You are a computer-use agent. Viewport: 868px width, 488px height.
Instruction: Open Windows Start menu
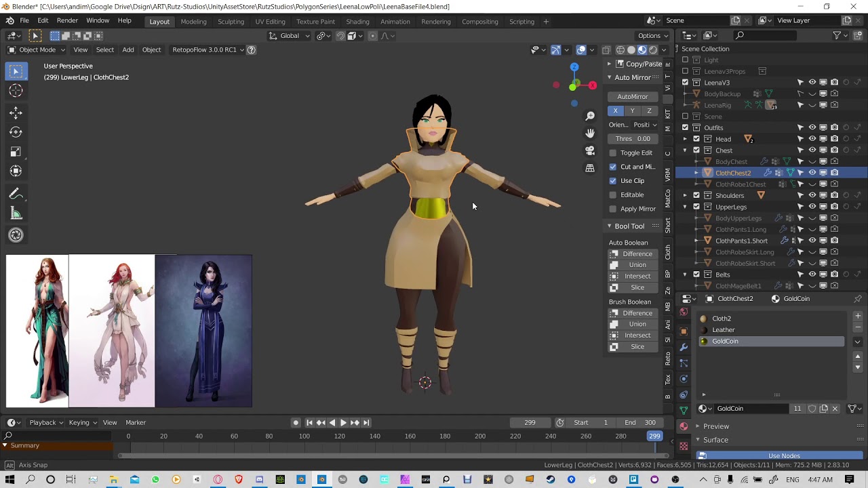pyautogui.click(x=10, y=480)
